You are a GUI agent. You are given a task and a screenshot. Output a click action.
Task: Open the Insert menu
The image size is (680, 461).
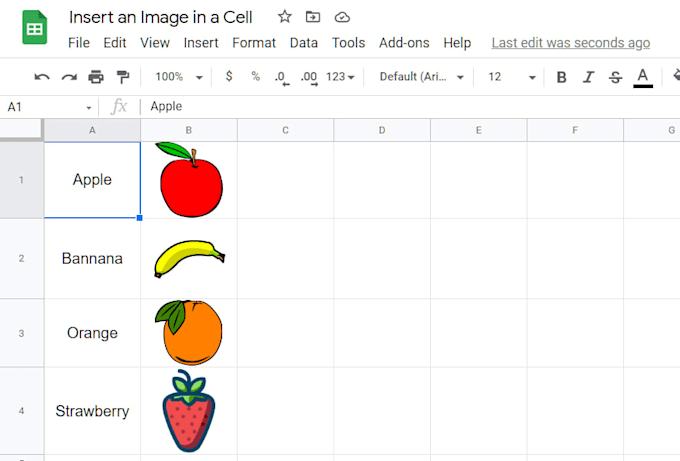(201, 43)
